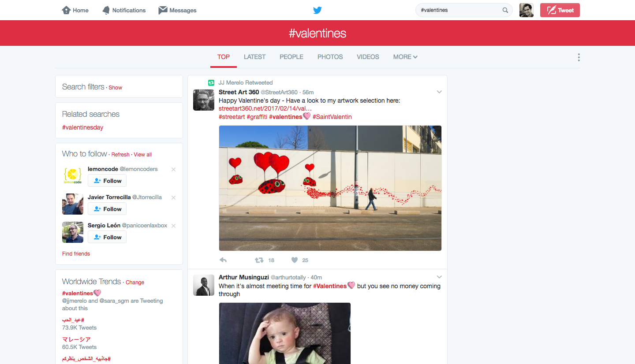Follow lemoncode
635x364 pixels.
(107, 181)
